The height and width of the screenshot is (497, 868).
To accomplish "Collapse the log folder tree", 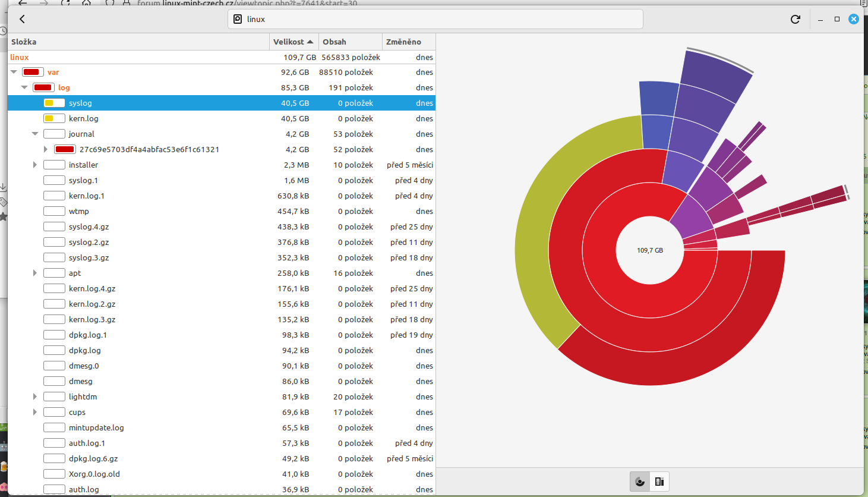I will pos(24,87).
